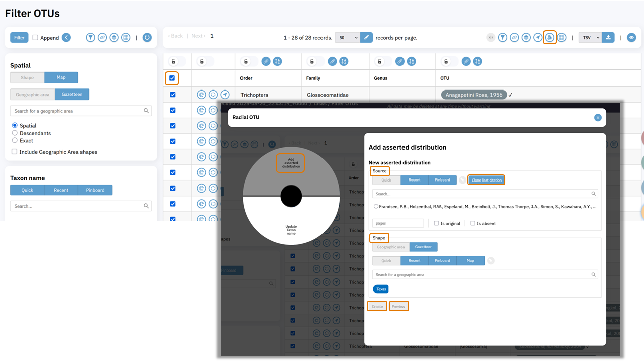Click the highlighted radial OTU toolbar icon
644x362 pixels.
pos(550,37)
